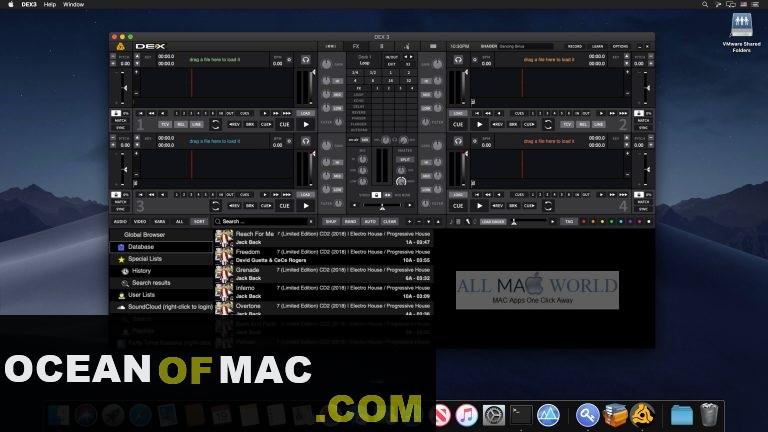Increase key with up arrow on deck 1
The height and width of the screenshot is (432, 768).
click(137, 57)
